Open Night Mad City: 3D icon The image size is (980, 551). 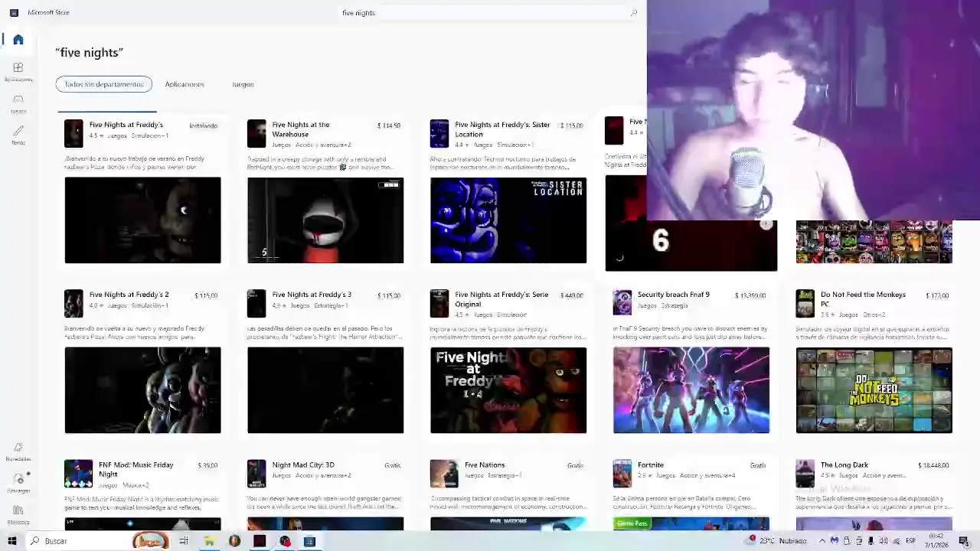pos(256,473)
